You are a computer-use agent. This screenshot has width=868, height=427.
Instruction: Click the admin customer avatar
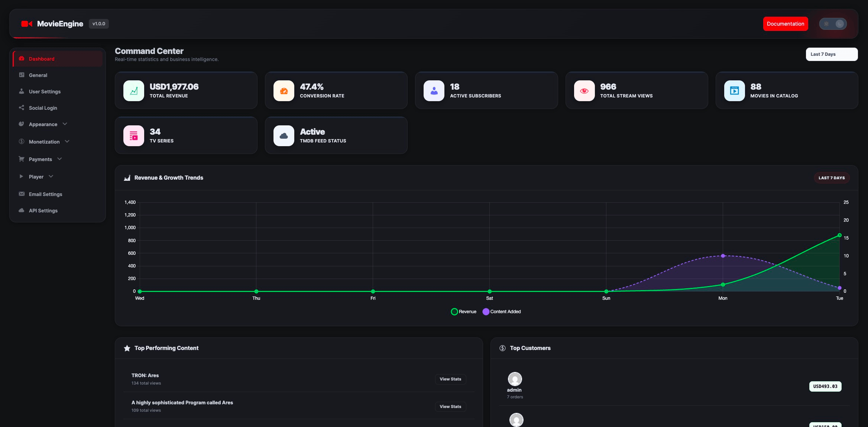click(515, 379)
